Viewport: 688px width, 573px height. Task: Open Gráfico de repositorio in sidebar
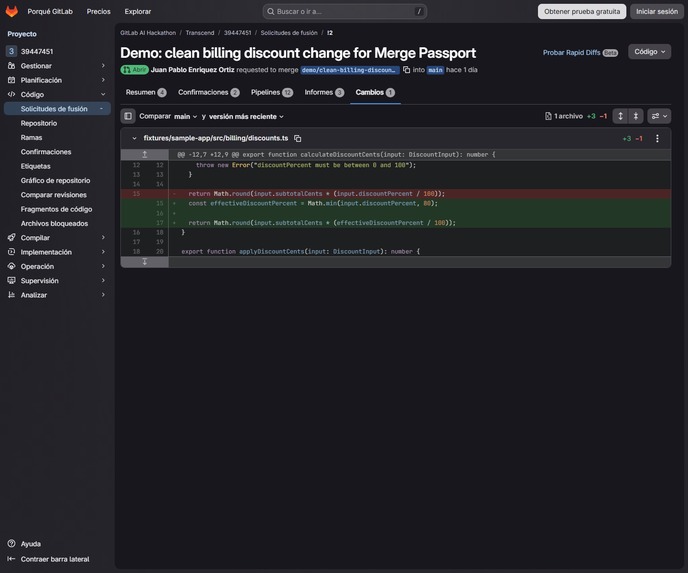point(57,180)
